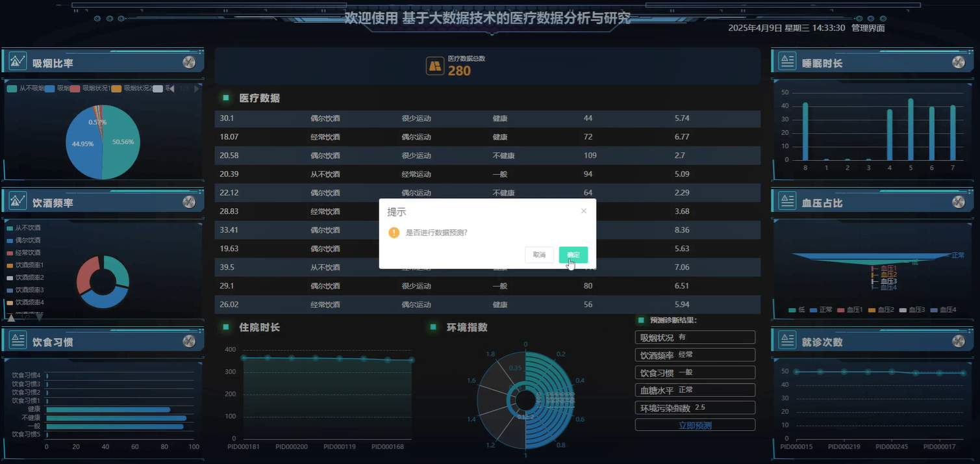Toggle 正常 legend below the blood pressure funnel

point(821,310)
